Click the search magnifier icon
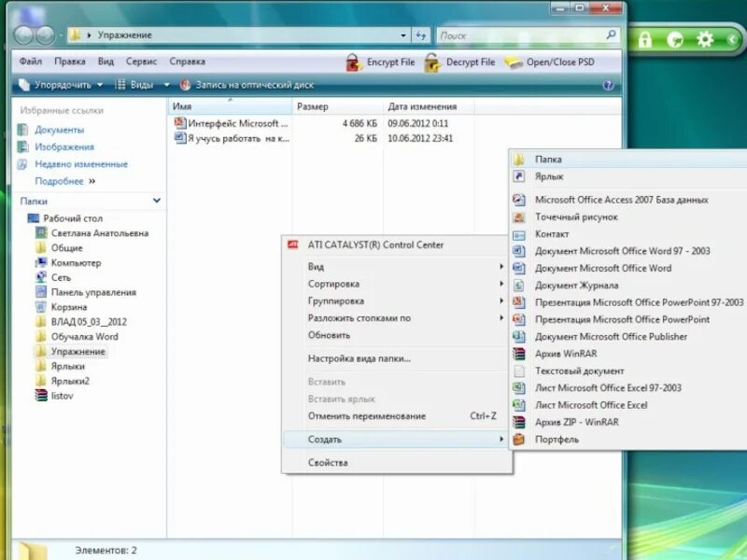Viewport: 747px width, 560px height. (x=612, y=35)
